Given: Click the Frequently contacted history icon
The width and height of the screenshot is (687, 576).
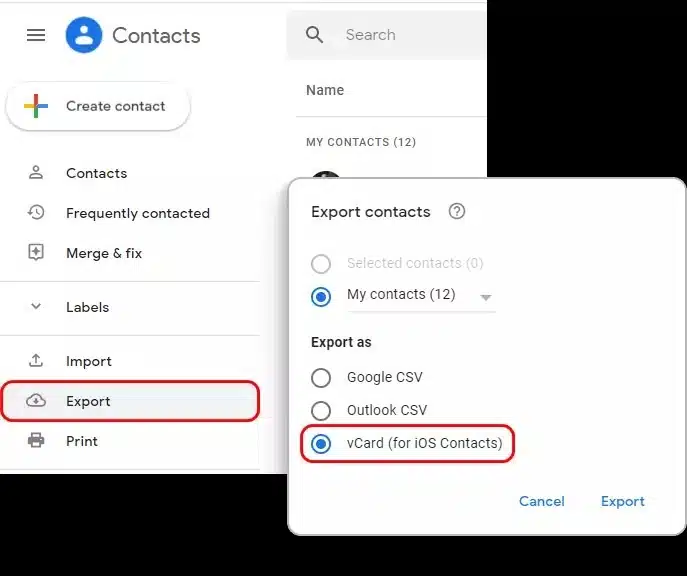Looking at the screenshot, I should click(x=36, y=213).
